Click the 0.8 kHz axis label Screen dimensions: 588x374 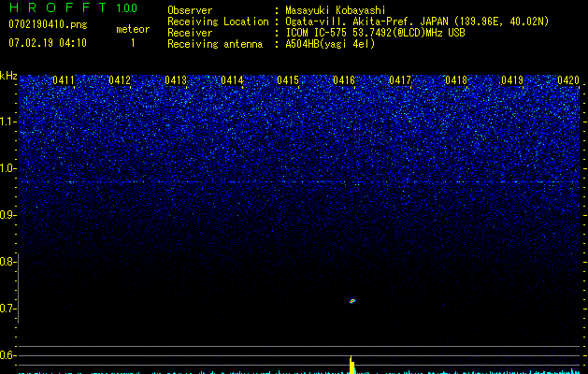(7, 262)
